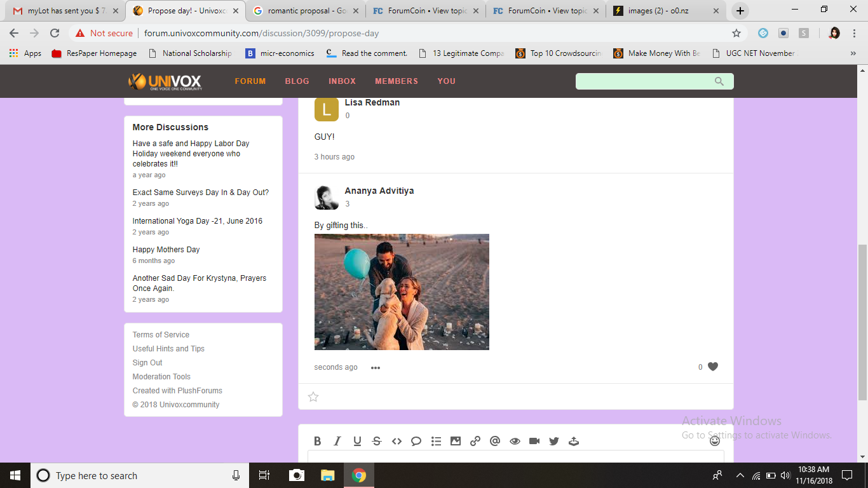Apply underline formatting in editor toolbar
This screenshot has width=868, height=488.
357,441
